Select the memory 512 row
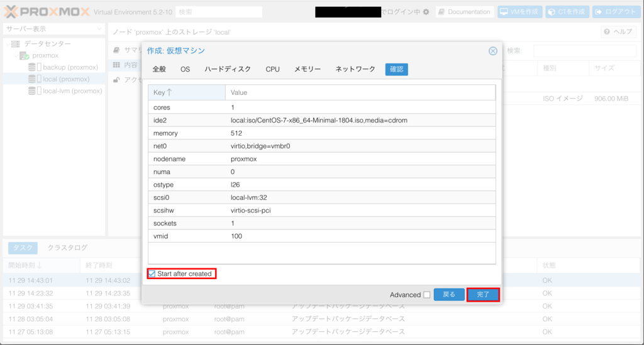This screenshot has width=644, height=345. tap(322, 133)
